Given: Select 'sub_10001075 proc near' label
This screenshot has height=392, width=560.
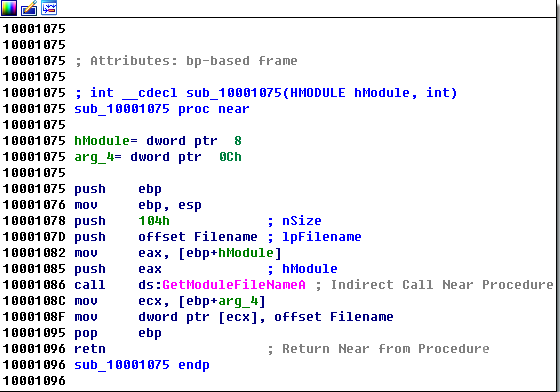Looking at the screenshot, I should point(161,109).
